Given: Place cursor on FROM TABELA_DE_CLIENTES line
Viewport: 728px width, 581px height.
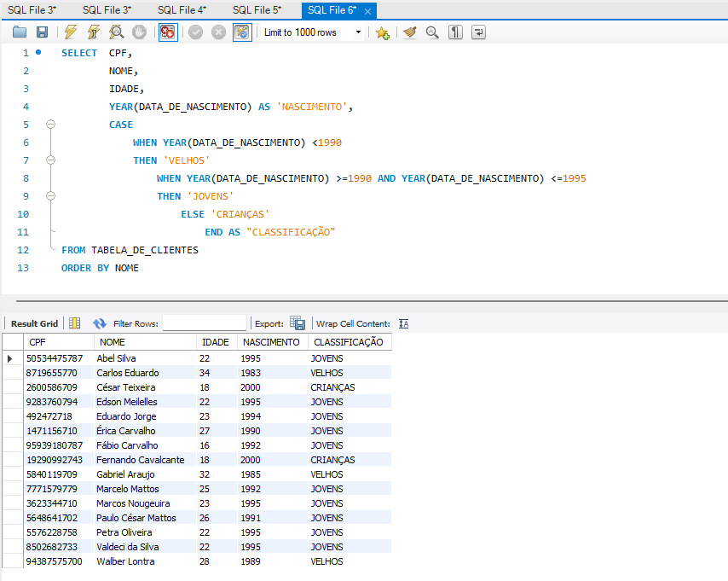Looking at the screenshot, I should pyautogui.click(x=130, y=250).
